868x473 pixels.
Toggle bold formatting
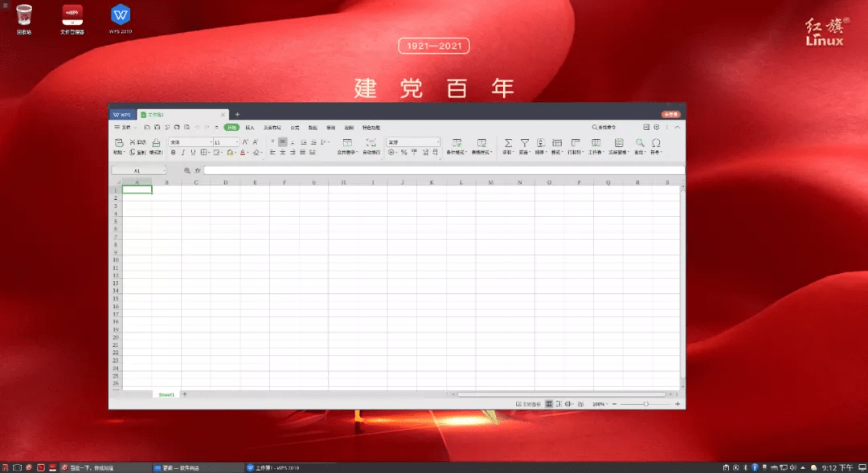coord(174,152)
